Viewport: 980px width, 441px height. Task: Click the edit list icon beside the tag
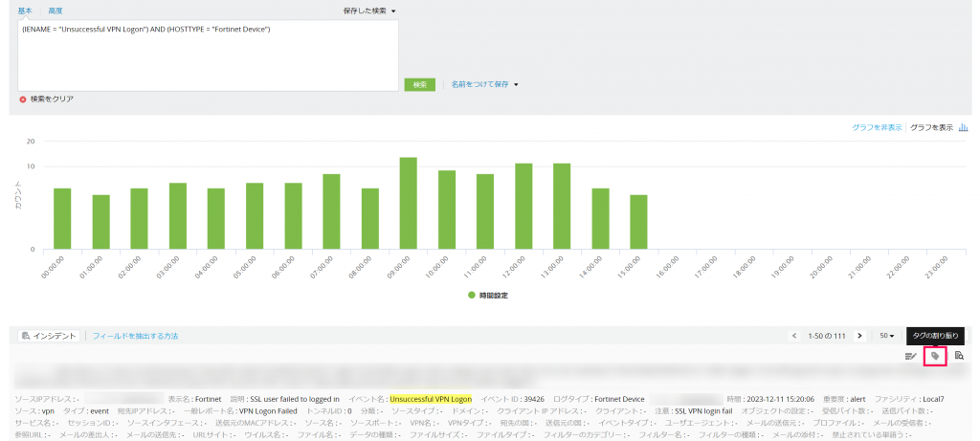(x=911, y=356)
